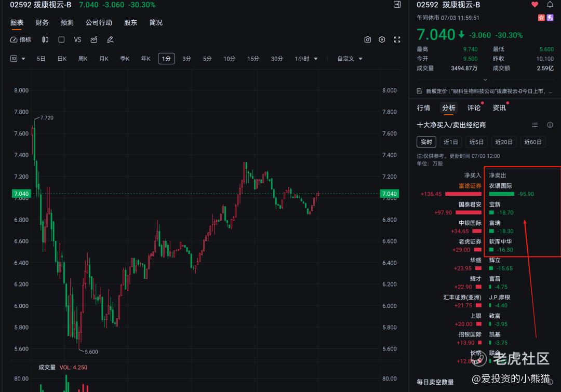The height and width of the screenshot is (392, 561).
Task: Open VS compare stocks tool
Action: (x=77, y=39)
